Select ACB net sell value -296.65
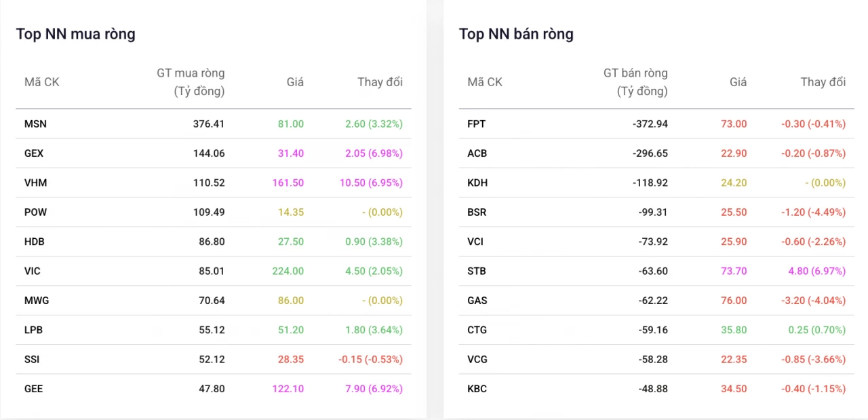Image resolution: width=868 pixels, height=420 pixels. click(650, 153)
